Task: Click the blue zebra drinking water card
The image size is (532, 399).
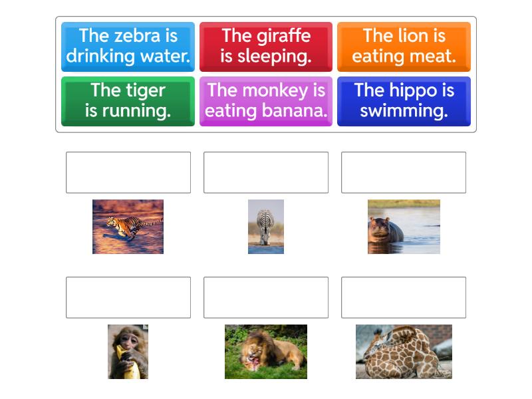Action: click(128, 47)
